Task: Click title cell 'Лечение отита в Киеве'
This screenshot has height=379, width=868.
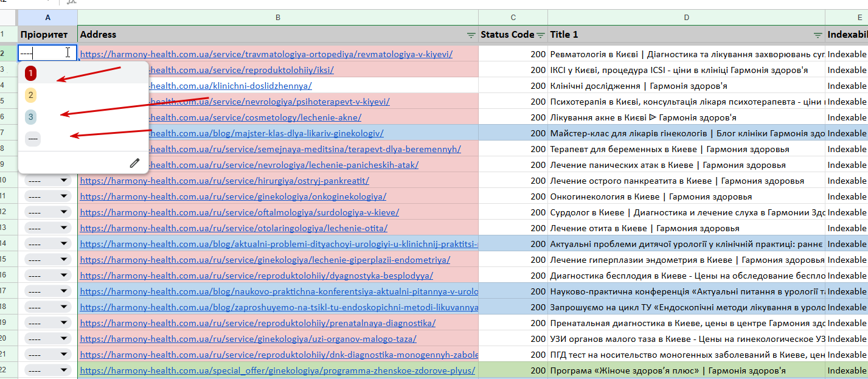Action: click(686, 228)
